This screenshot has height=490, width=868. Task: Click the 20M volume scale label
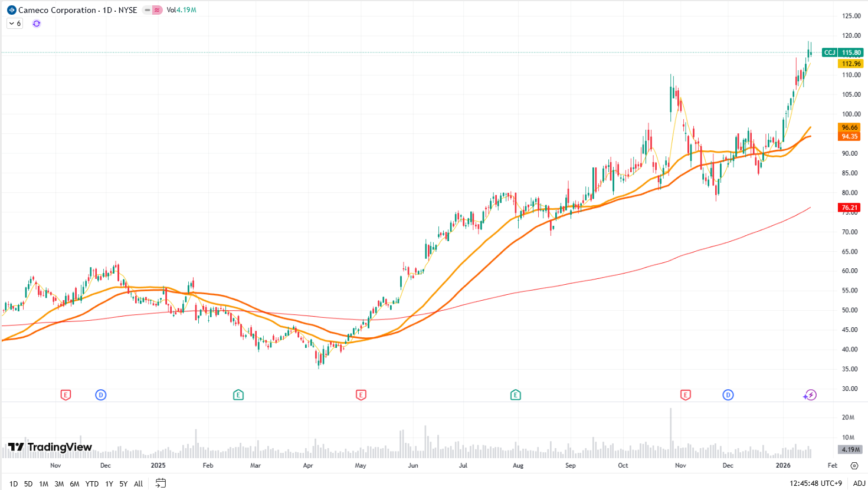click(848, 417)
